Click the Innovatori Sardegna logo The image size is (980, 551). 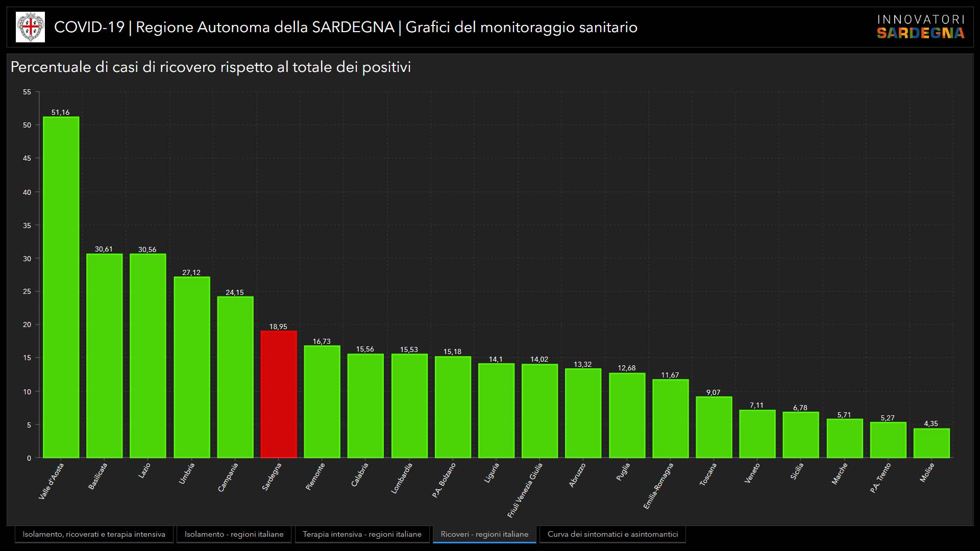click(x=920, y=27)
